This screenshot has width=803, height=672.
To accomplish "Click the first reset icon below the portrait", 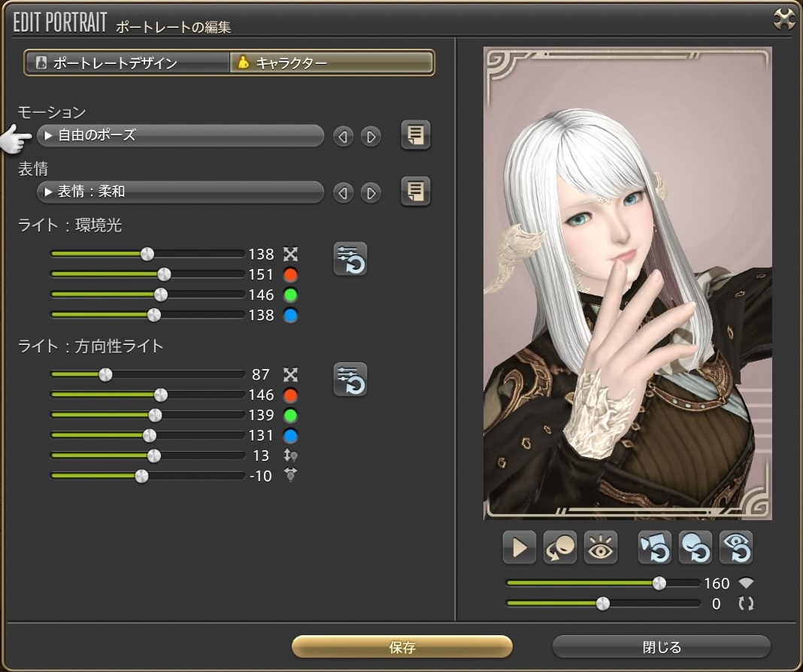I will [x=655, y=548].
